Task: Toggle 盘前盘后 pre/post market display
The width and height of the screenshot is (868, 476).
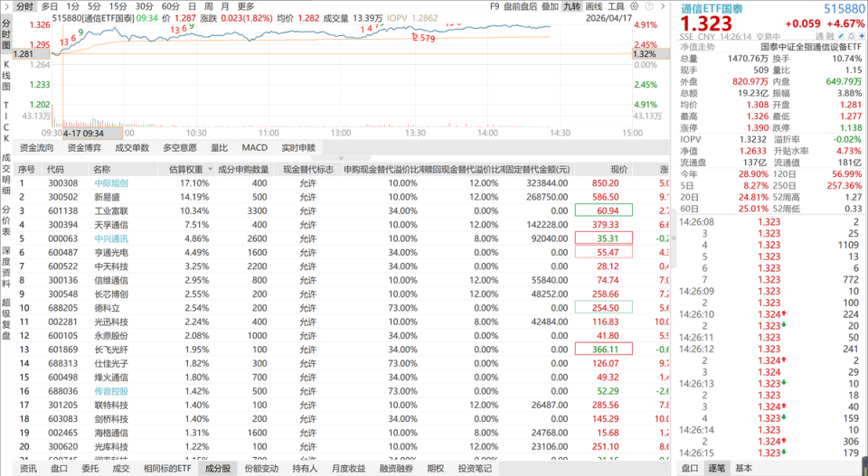Action: [519, 6]
